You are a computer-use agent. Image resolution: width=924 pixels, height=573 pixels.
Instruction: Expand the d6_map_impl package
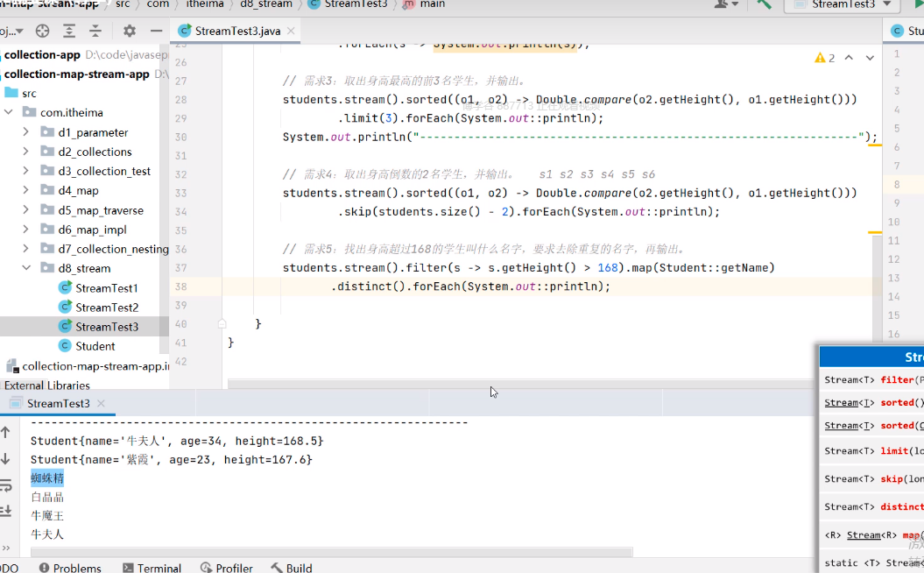[25, 230]
